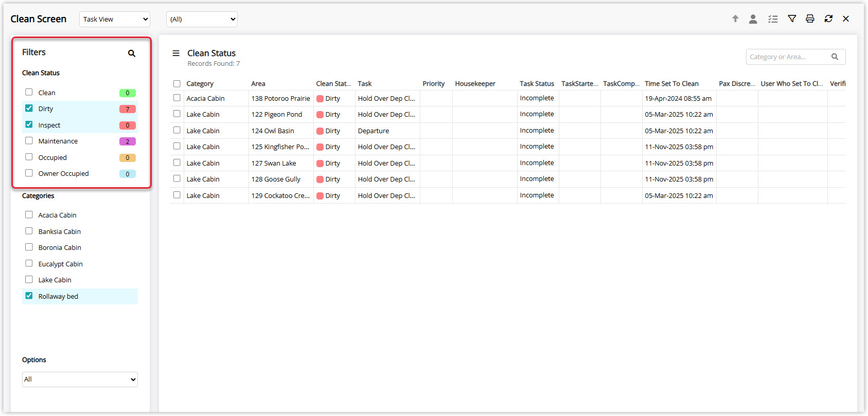Uncheck the Inspect status filter
Viewport: 868px width, 416px height.
pos(29,124)
